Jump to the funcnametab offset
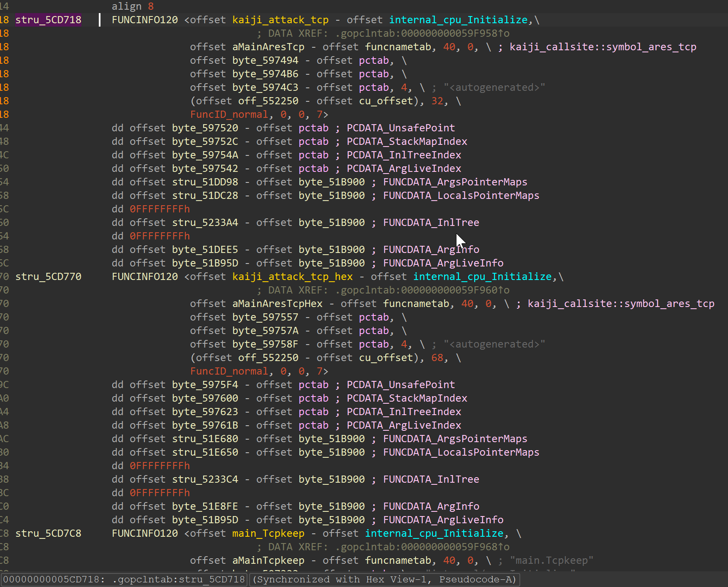 [x=397, y=46]
